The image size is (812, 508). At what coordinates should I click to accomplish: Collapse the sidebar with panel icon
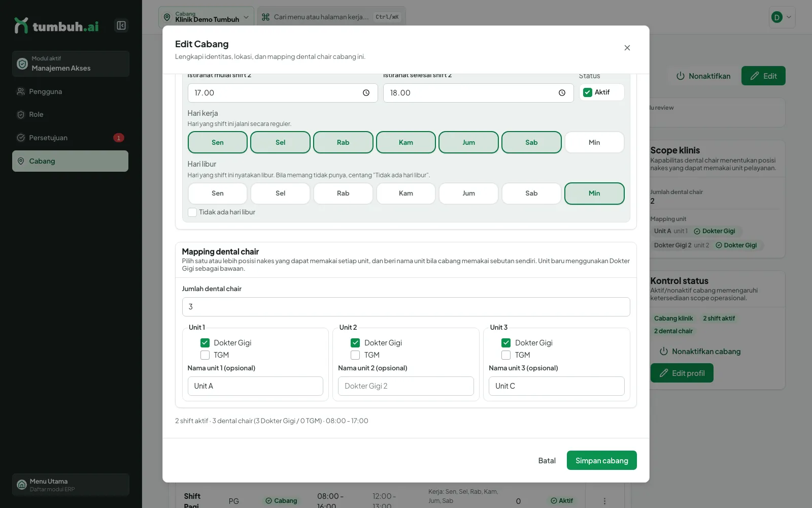coord(121,25)
